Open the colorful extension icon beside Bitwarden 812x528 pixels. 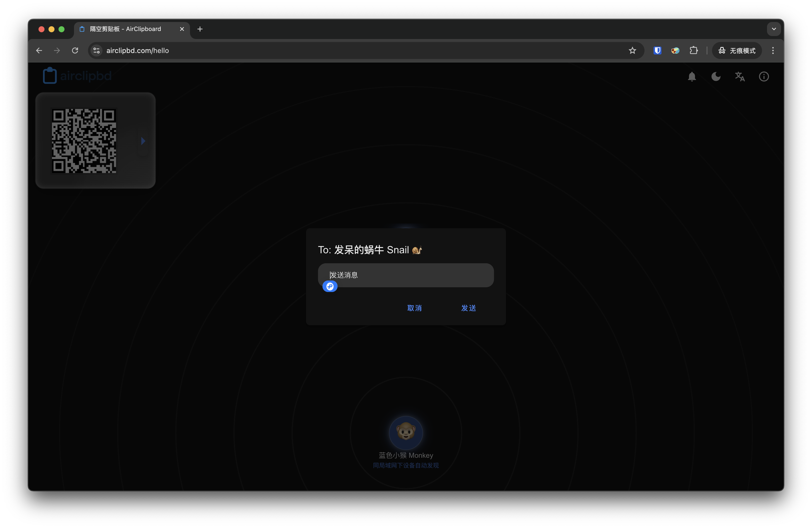click(x=675, y=50)
